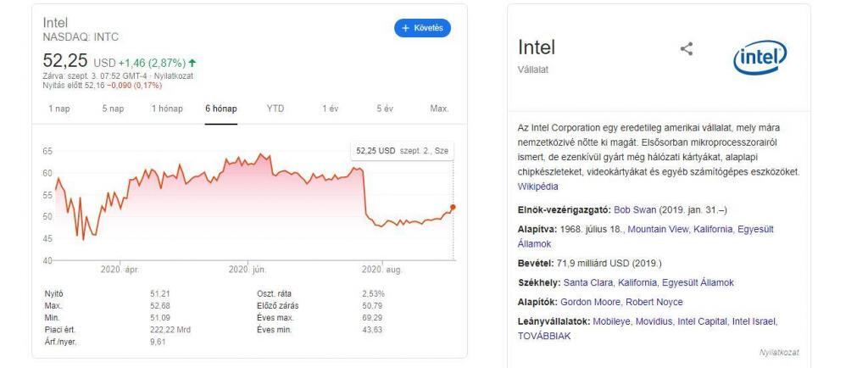Click the chart's latest price endpoint dot

coord(453,207)
